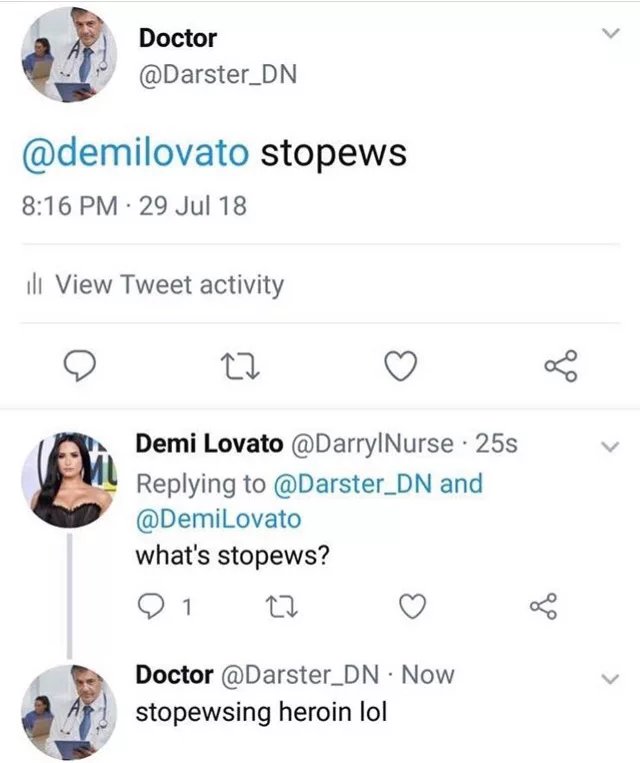Like the "what's stopews?" reply
The width and height of the screenshot is (640, 763).
(412, 606)
